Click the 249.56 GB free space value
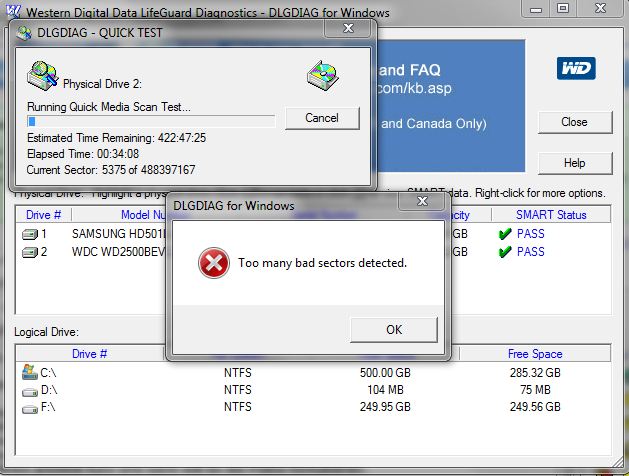This screenshot has height=476, width=629. point(535,407)
